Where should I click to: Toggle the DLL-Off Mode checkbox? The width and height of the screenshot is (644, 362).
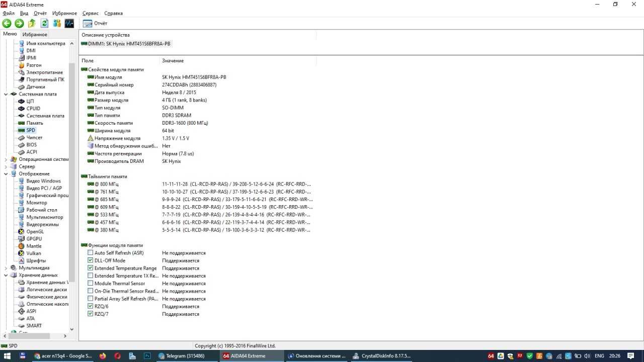(x=91, y=260)
